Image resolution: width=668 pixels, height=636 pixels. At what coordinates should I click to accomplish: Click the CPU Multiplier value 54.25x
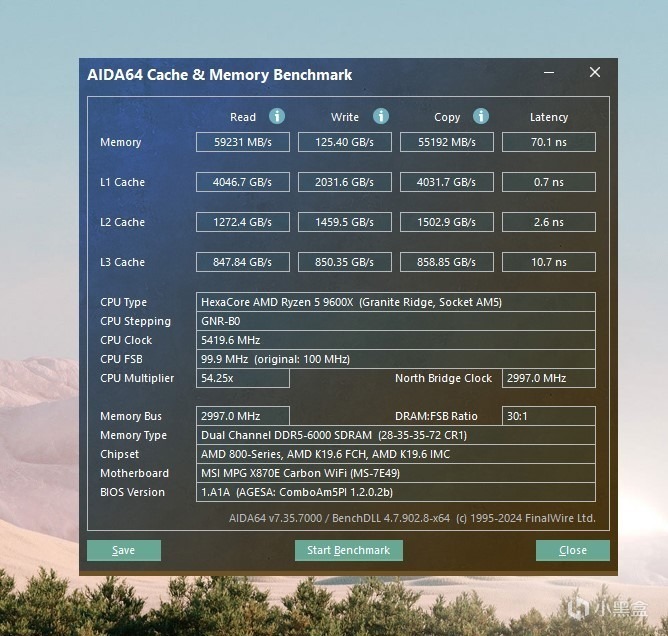coord(243,378)
